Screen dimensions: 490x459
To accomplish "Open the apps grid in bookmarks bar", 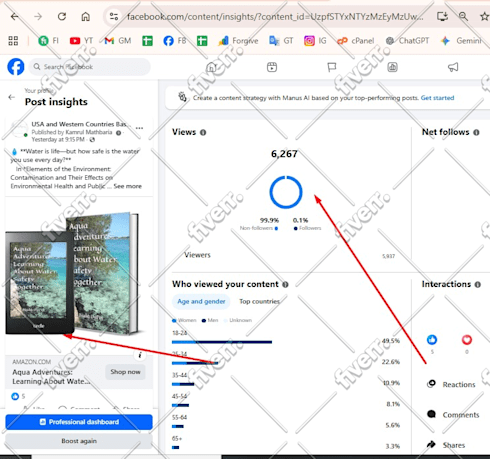I will coord(13,41).
